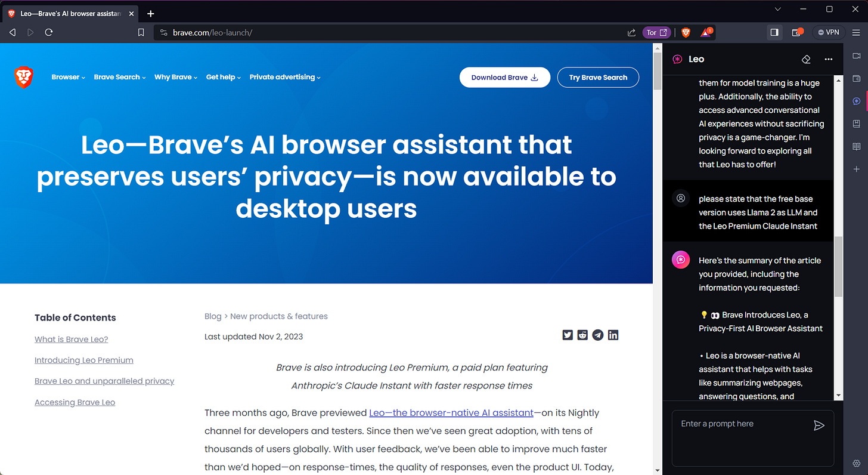
Task: Expand the Private advertising navigation dropdown
Action: (x=285, y=77)
